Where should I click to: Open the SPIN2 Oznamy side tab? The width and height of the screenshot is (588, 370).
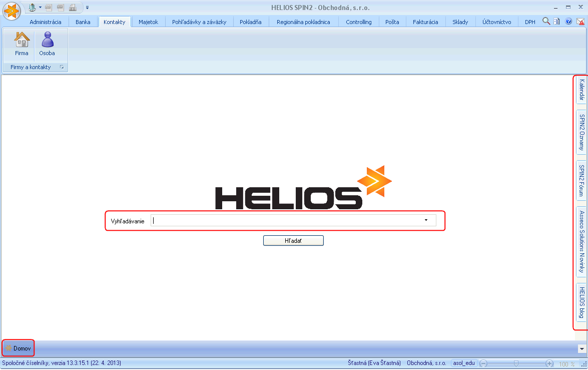[581, 132]
